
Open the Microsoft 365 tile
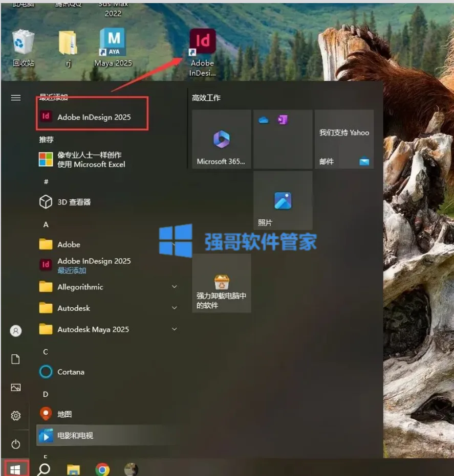(222, 139)
